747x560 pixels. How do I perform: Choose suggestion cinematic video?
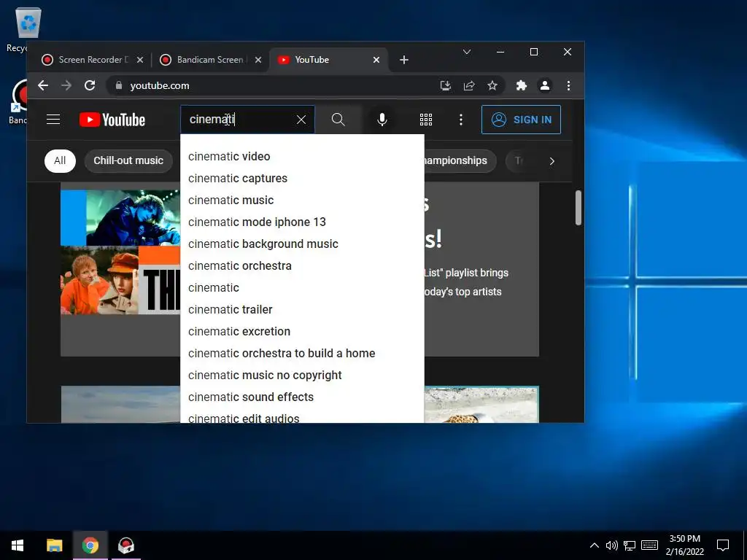pyautogui.click(x=302, y=157)
